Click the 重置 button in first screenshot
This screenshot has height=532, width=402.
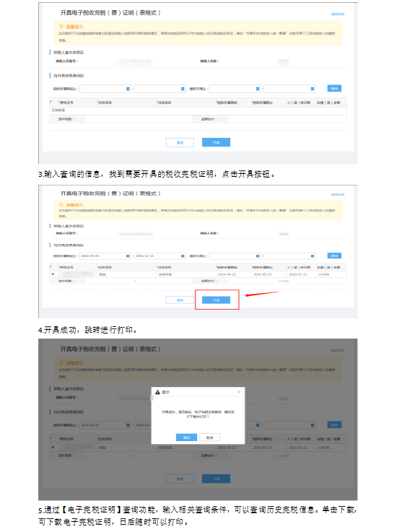coord(180,142)
